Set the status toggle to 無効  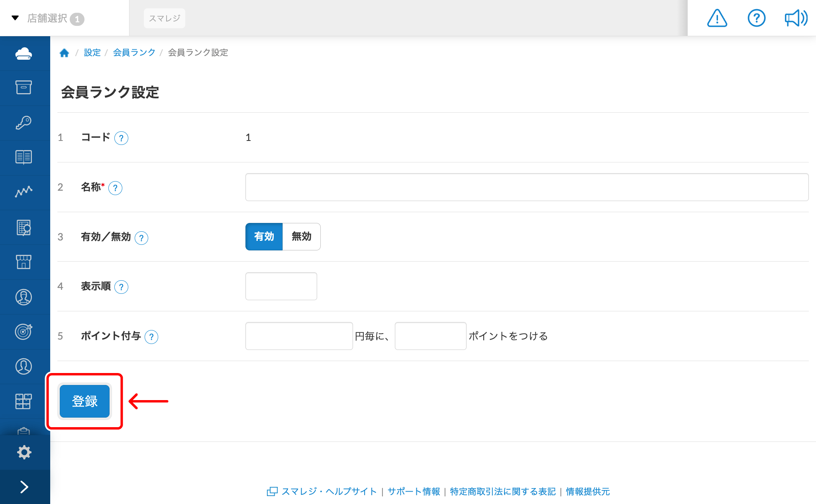click(301, 236)
